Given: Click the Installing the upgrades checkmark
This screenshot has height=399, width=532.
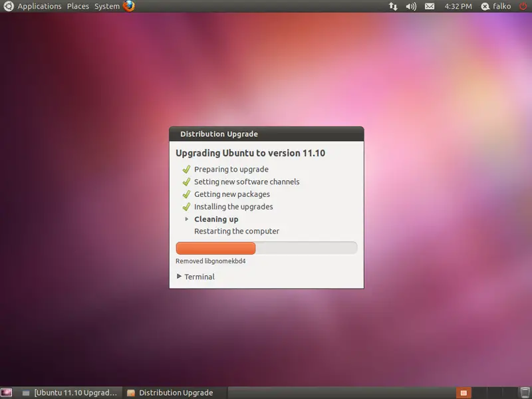Looking at the screenshot, I should tap(186, 207).
